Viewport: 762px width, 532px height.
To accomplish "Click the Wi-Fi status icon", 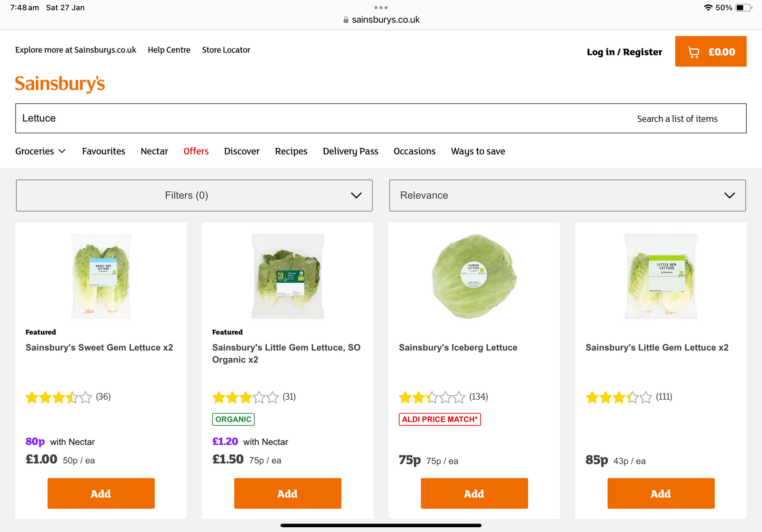I will 708,8.
